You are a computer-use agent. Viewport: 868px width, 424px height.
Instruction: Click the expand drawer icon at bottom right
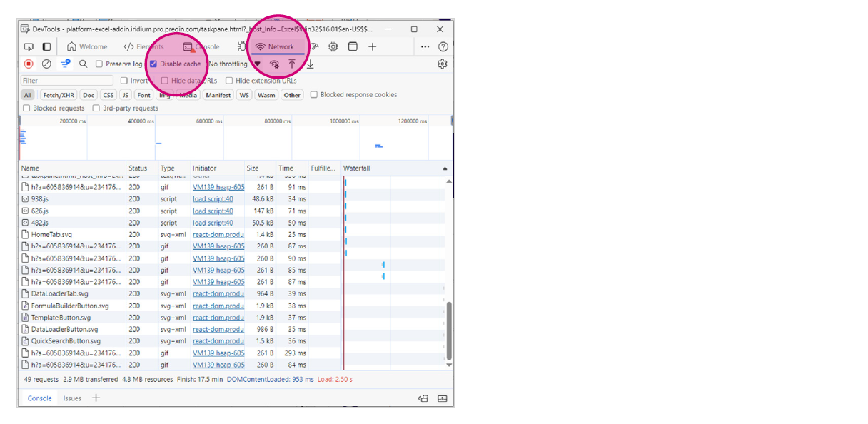[x=442, y=398]
